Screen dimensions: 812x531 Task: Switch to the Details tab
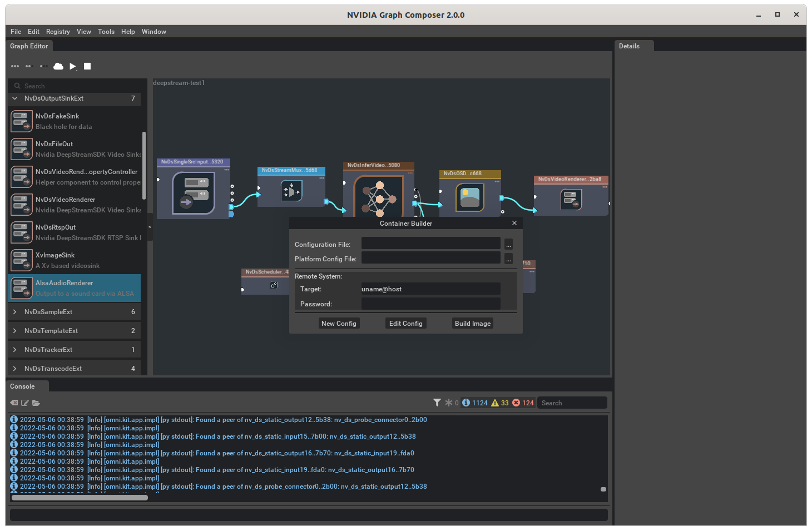(x=630, y=46)
